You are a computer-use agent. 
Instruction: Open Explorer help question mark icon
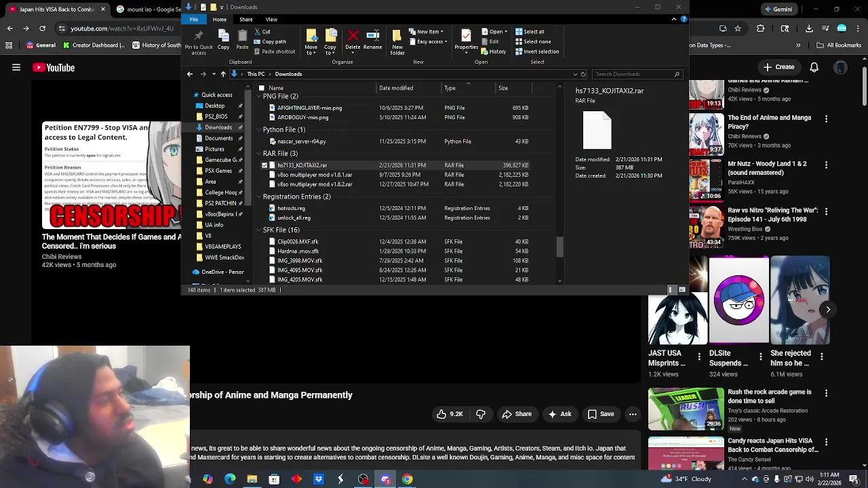pos(684,19)
